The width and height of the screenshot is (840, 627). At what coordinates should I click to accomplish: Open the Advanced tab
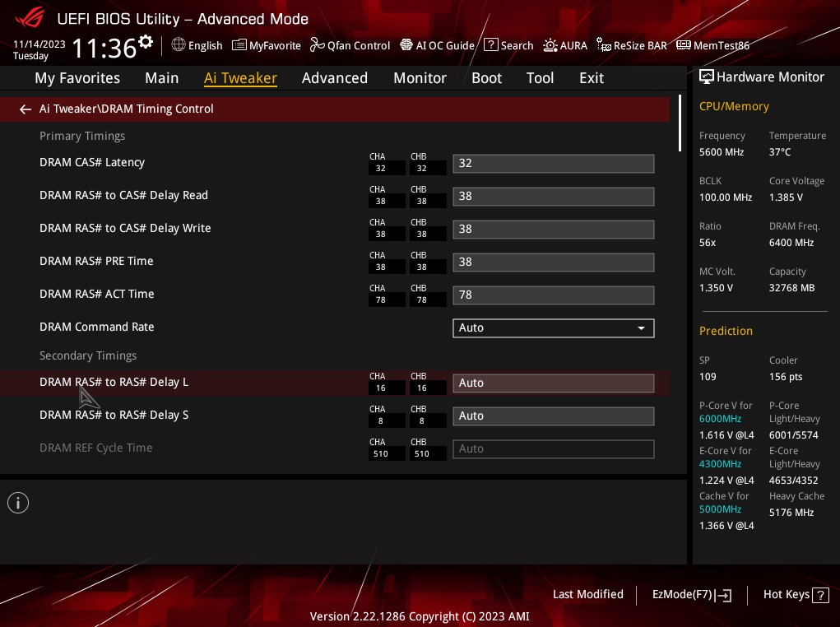click(335, 78)
